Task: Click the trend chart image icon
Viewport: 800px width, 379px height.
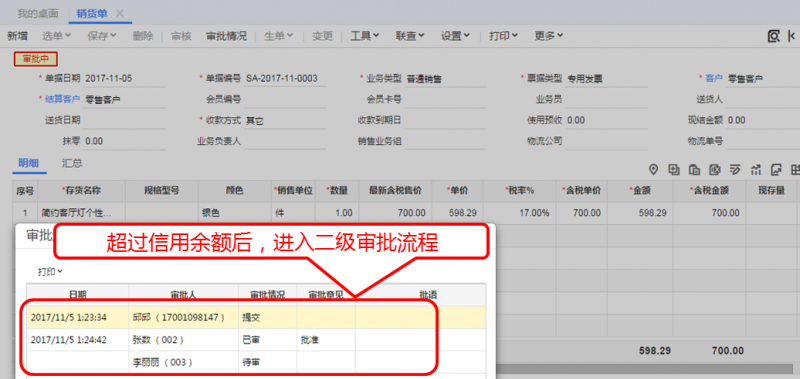Action: (x=776, y=169)
